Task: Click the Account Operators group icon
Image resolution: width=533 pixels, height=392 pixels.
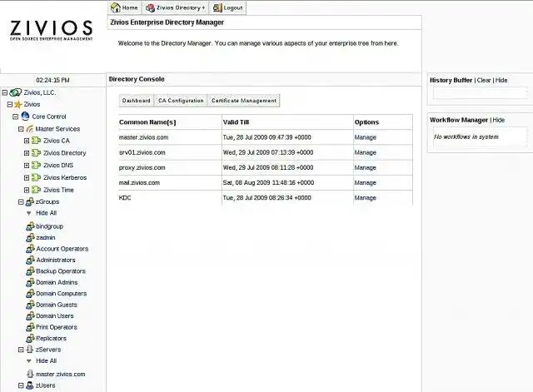Action: pos(30,249)
